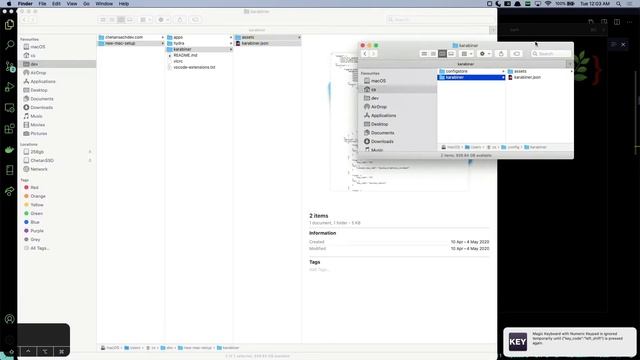
Task: Select column view in background Finder window
Action: pos(121,20)
